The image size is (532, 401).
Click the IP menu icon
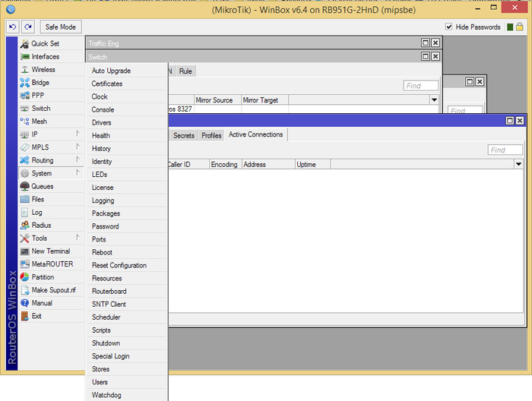[x=24, y=134]
